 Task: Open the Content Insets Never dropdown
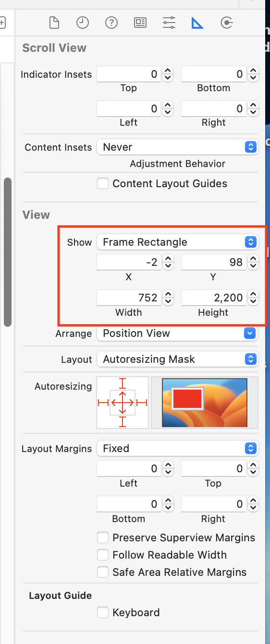click(177, 147)
